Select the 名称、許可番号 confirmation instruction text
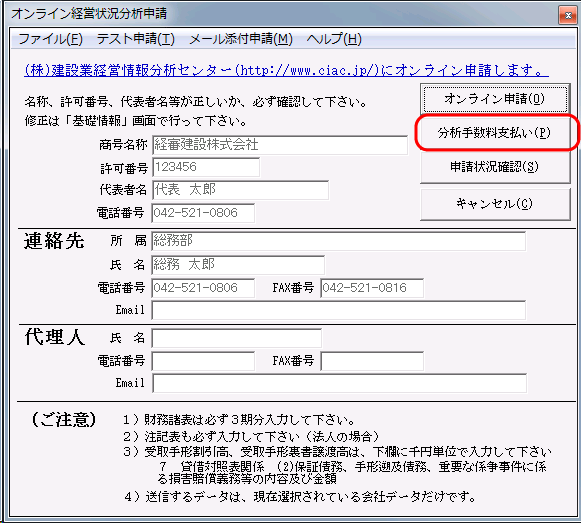 196,102
